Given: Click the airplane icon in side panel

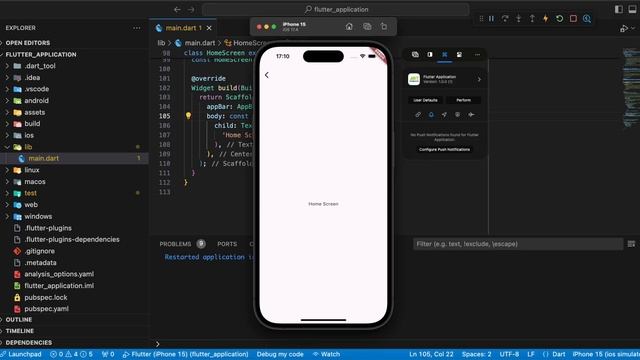Looking at the screenshot, I should pyautogui.click(x=471, y=115).
